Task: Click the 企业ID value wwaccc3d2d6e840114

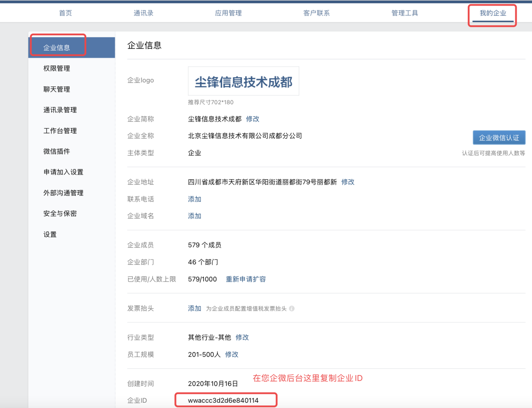Action: click(223, 400)
